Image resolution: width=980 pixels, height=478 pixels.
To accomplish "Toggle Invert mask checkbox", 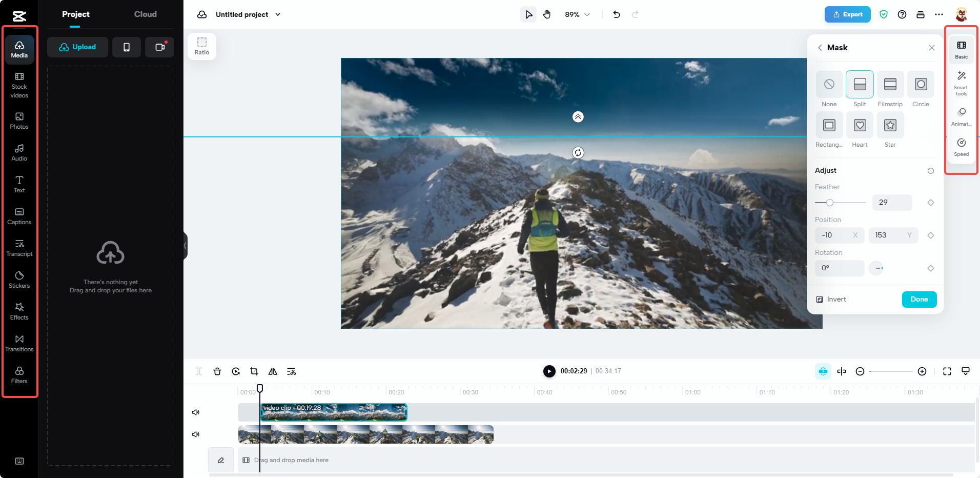I will (820, 300).
